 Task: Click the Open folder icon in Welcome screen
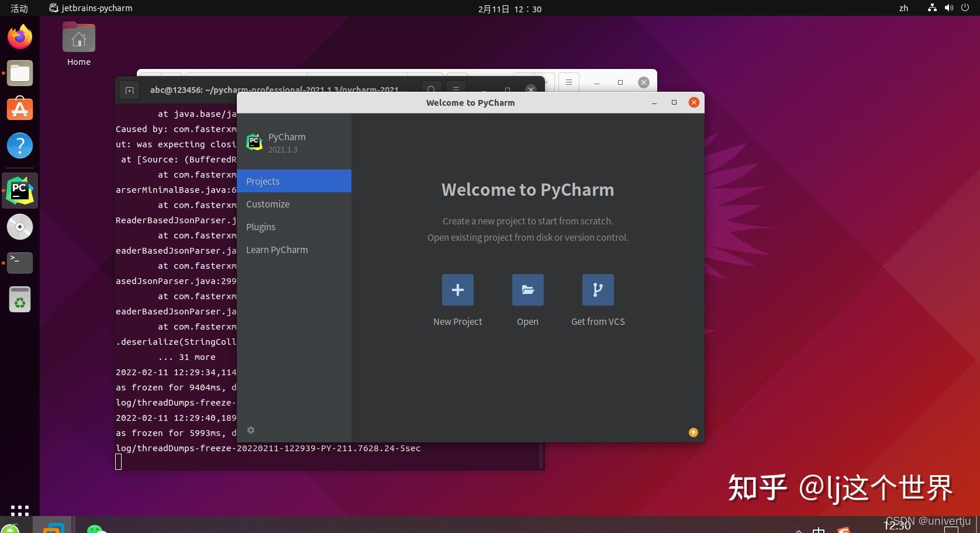coord(527,289)
